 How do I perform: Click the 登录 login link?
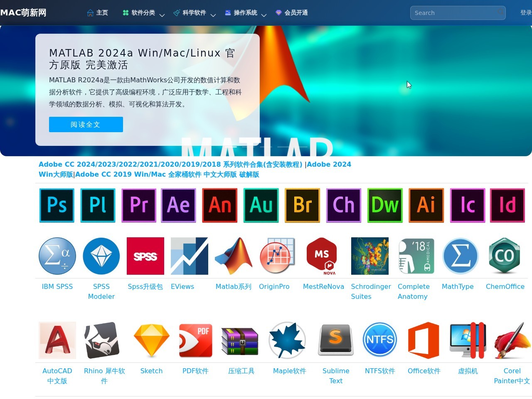[x=526, y=13]
